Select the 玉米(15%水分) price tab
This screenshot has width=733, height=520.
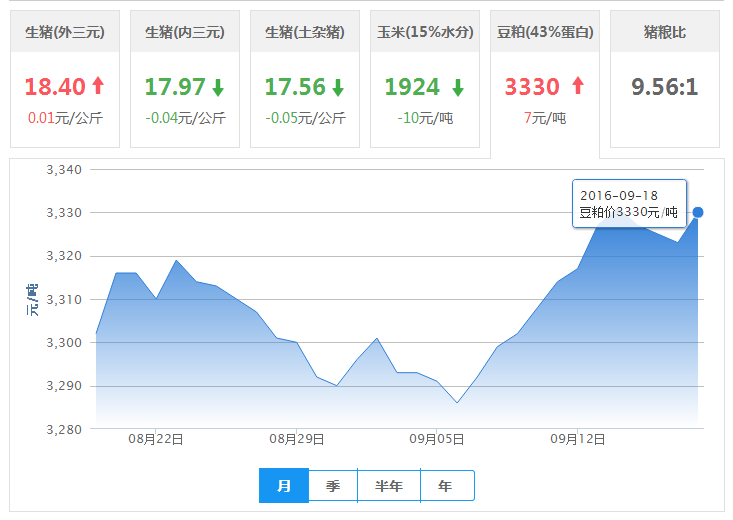pyautogui.click(x=425, y=79)
